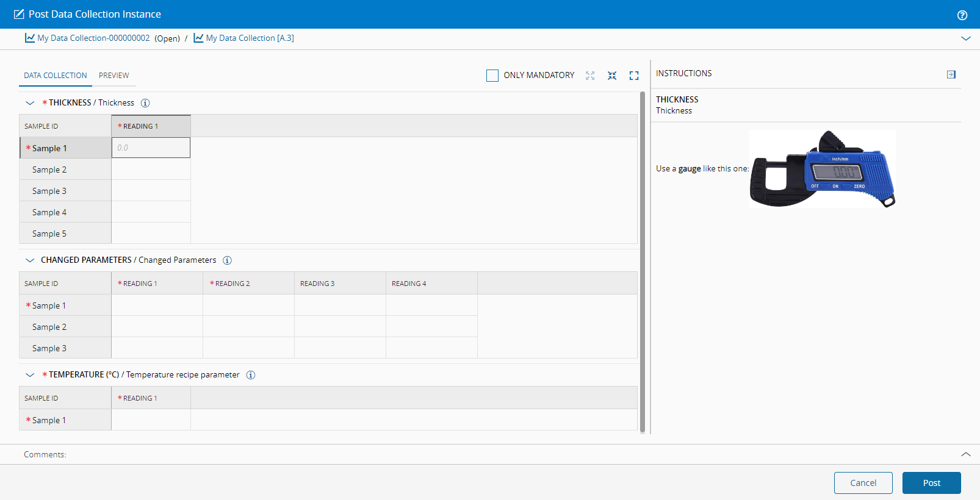
Task: Enable the Only Mandatory checkbox
Action: (492, 76)
